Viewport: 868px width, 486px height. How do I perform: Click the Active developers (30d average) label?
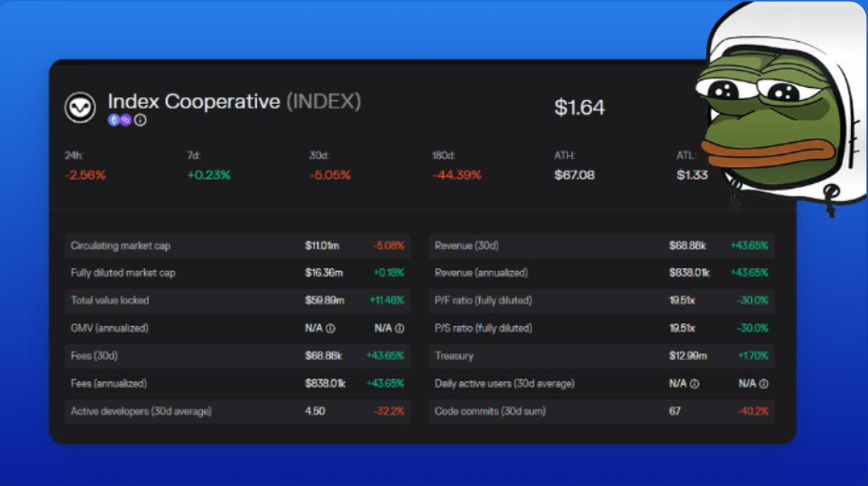141,411
